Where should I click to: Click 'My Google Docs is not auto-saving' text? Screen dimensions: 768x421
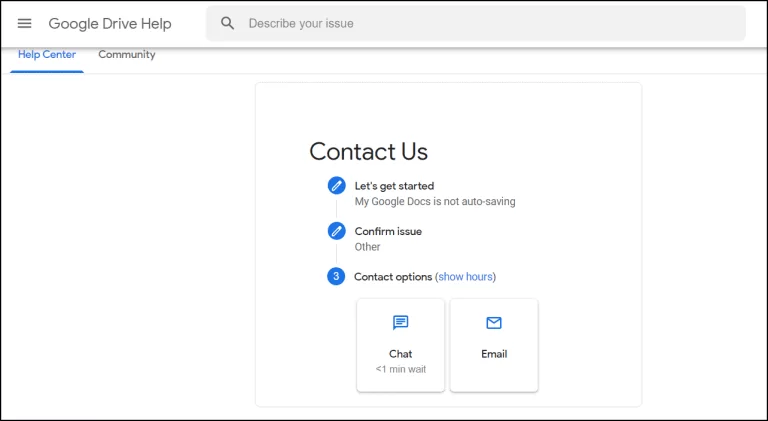(435, 201)
